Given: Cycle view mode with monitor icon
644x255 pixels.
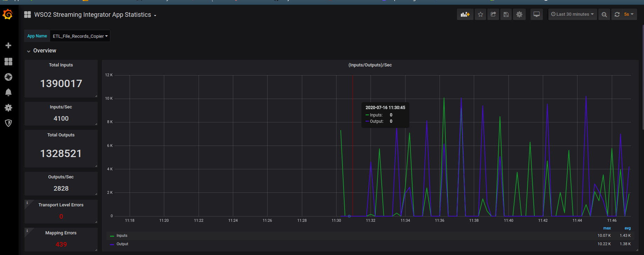Looking at the screenshot, I should pyautogui.click(x=536, y=14).
